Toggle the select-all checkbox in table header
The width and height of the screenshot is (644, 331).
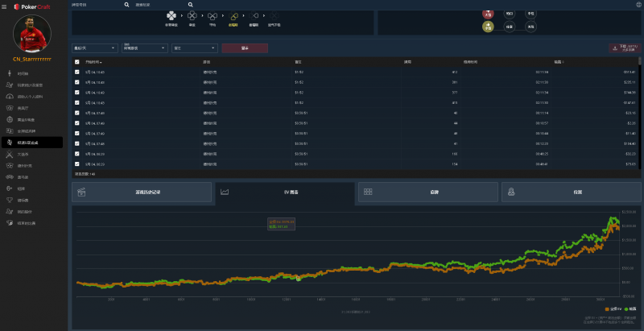click(x=77, y=61)
